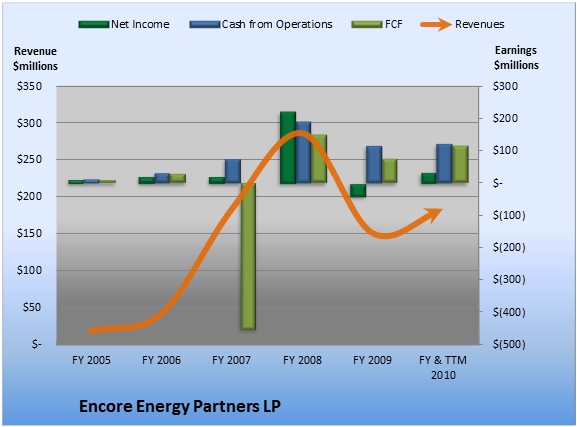577x427 pixels.
Task: Click the $(400) earnings axis value
Action: coord(509,312)
